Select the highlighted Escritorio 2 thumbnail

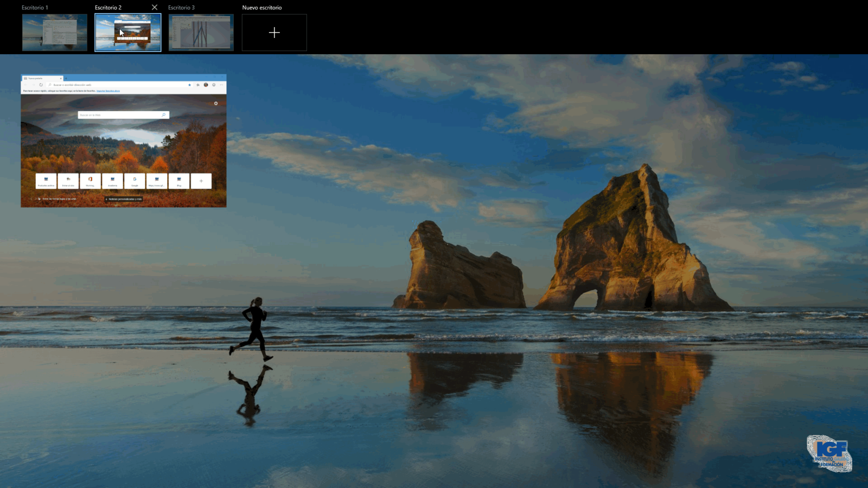click(128, 33)
